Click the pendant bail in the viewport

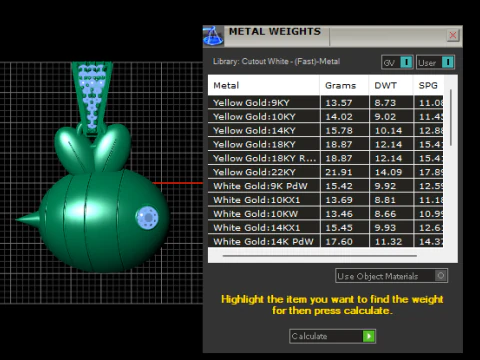[92, 98]
